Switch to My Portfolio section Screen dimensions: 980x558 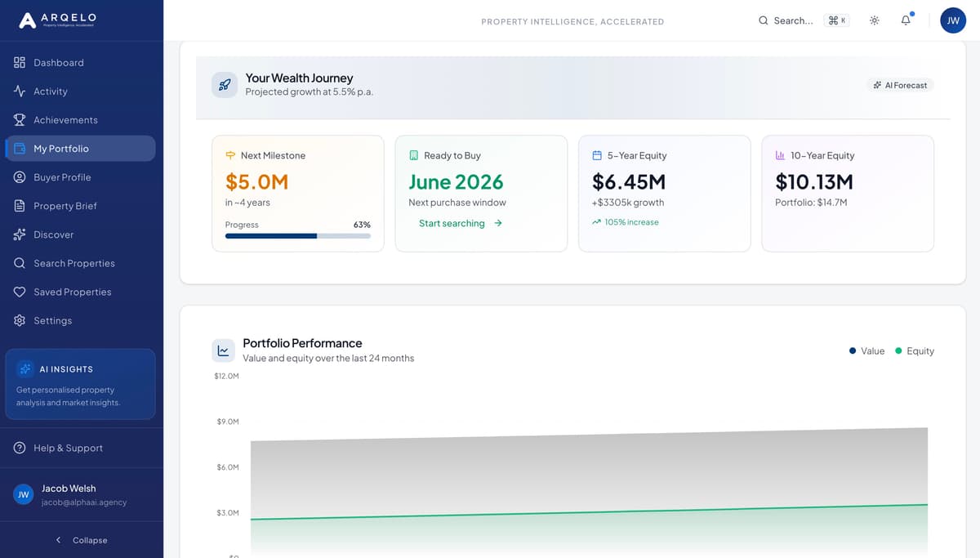(x=61, y=148)
